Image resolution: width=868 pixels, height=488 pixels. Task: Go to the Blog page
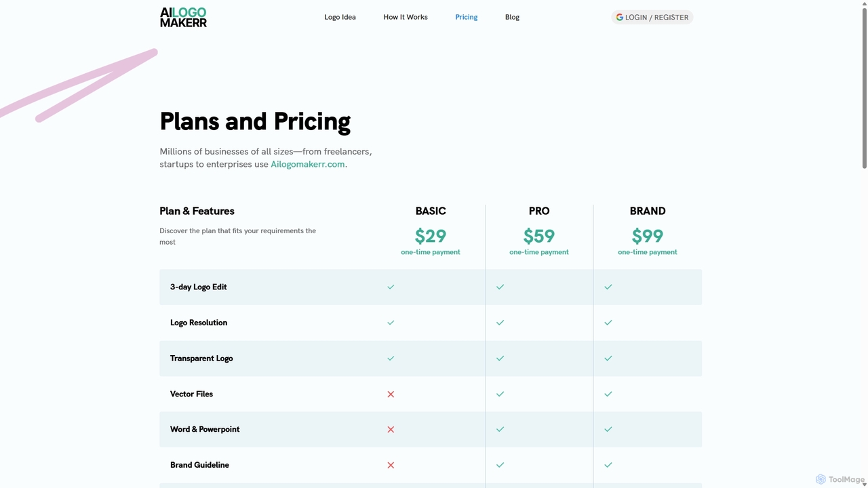(512, 17)
